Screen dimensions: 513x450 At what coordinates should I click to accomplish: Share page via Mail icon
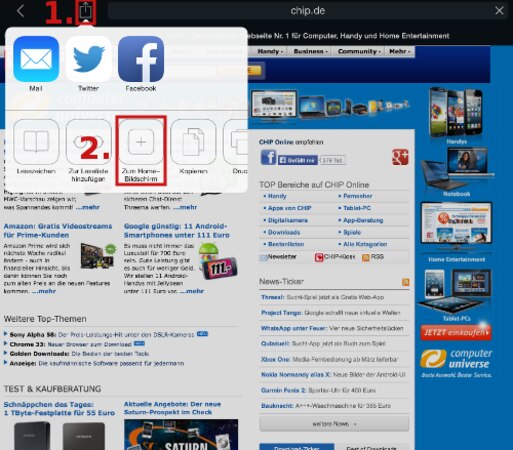[36, 59]
